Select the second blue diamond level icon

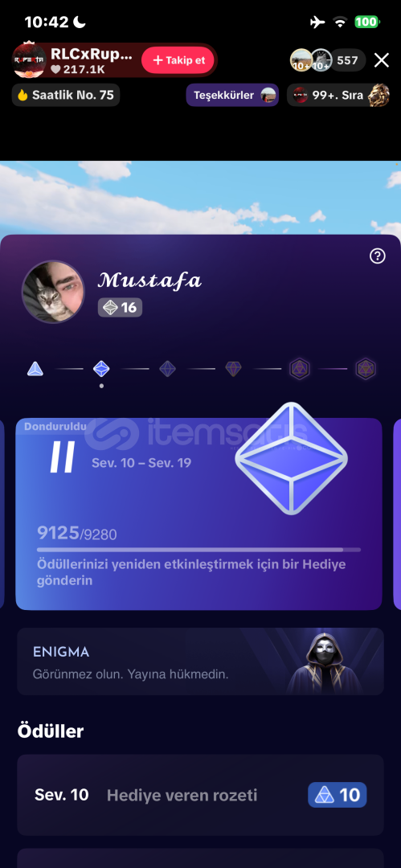pos(101,369)
